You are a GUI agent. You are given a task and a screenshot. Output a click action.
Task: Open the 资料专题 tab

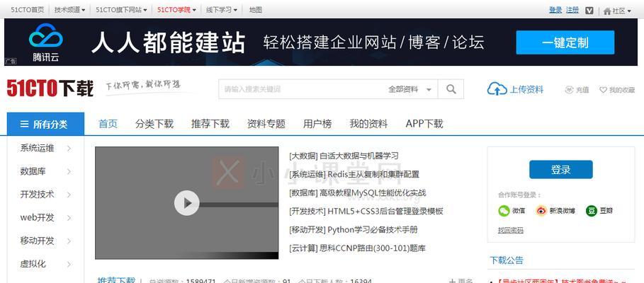click(266, 124)
